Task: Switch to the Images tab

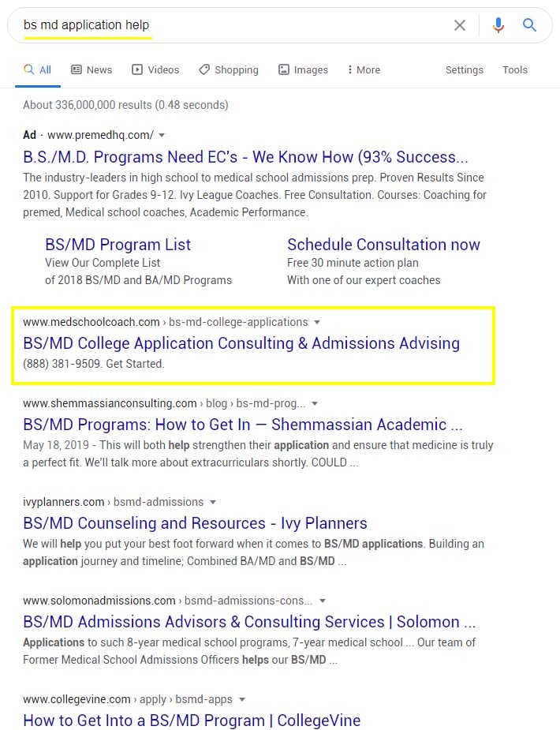Action: tap(303, 69)
